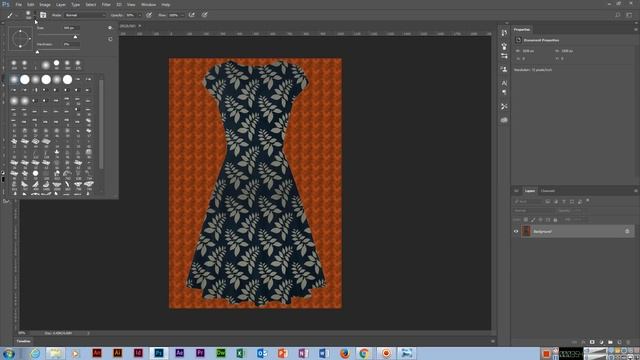Click the Brush tool preset icon in options bar

point(10,15)
